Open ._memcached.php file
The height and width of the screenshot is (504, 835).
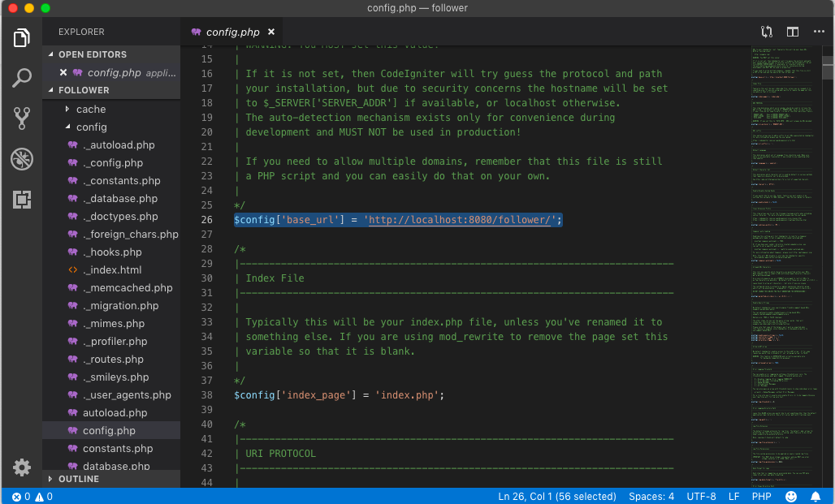coord(128,287)
